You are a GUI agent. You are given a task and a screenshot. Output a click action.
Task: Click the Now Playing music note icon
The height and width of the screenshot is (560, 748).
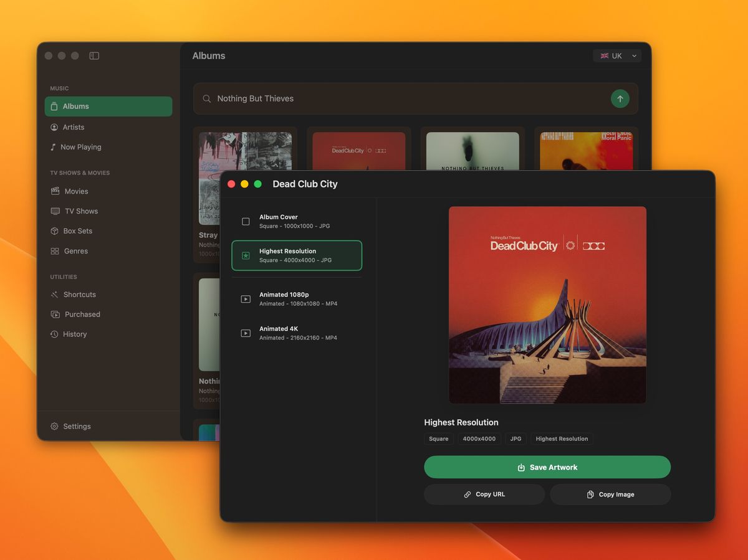[54, 147]
